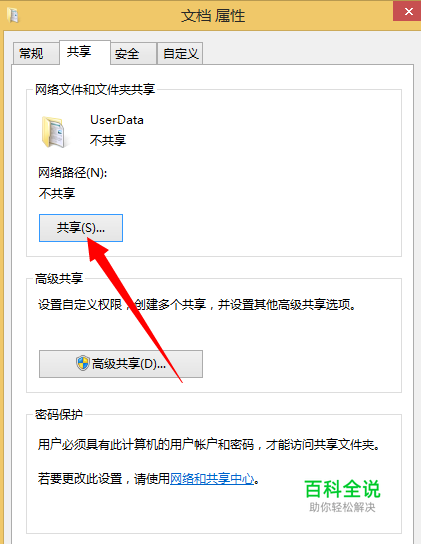Click the UserData folder icon

pos(53,132)
